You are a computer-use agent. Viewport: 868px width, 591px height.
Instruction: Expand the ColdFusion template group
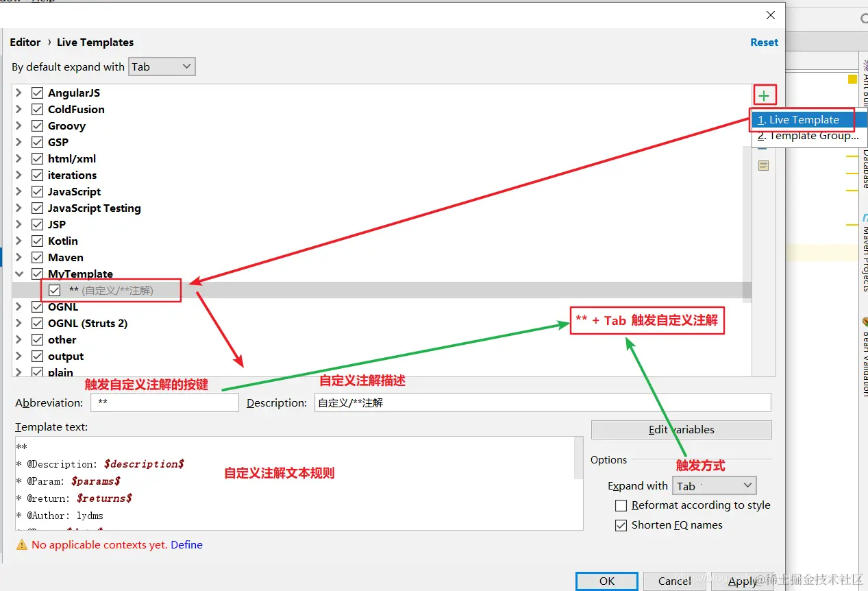click(x=19, y=109)
